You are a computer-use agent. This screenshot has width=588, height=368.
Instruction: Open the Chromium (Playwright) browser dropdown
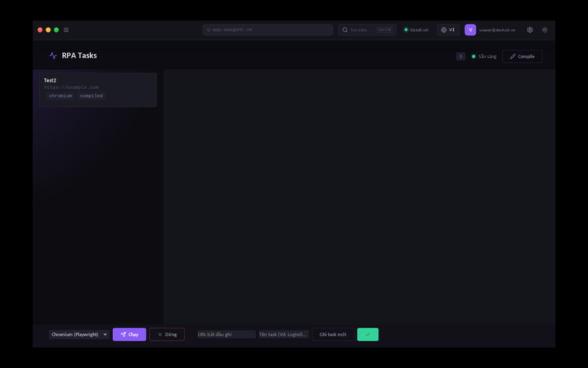79,335
